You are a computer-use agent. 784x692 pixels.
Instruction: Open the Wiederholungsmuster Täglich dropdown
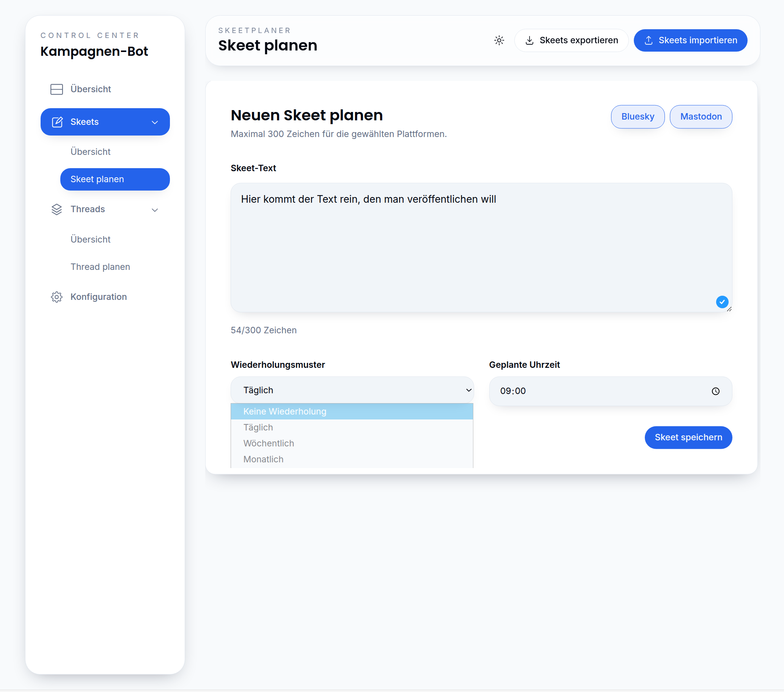[352, 390]
